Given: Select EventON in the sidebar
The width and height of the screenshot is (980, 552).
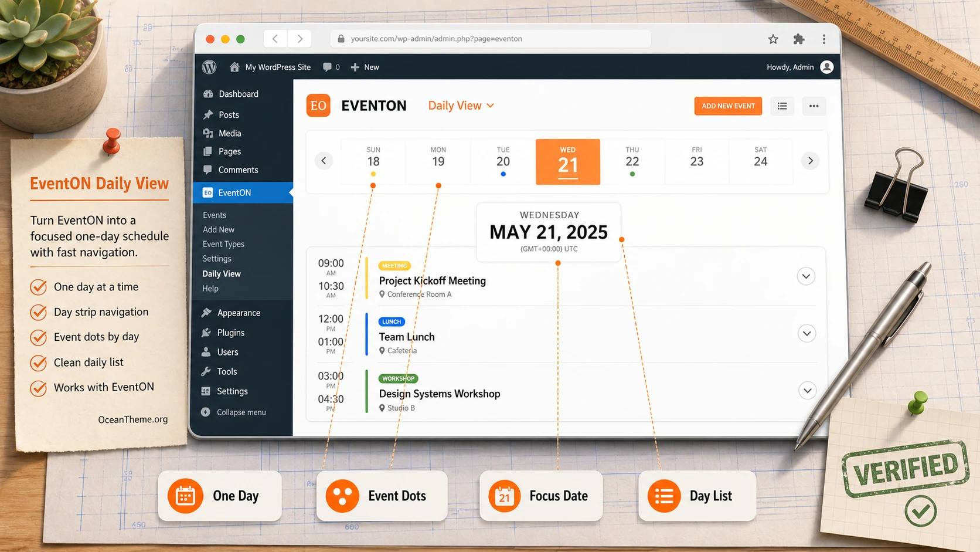Looking at the screenshot, I should [243, 192].
